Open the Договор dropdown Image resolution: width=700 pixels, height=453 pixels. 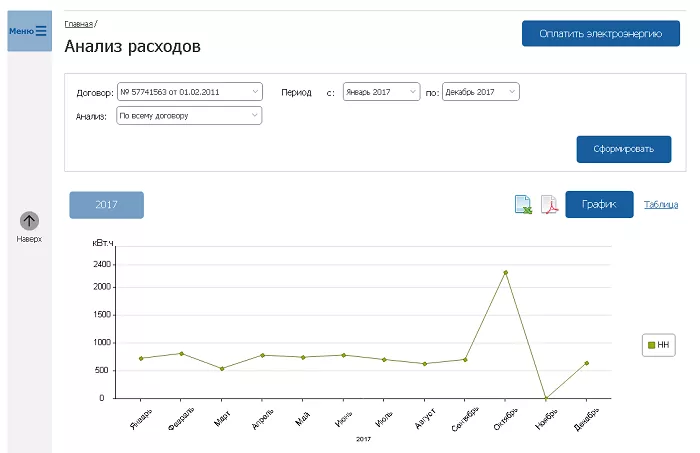(x=189, y=92)
